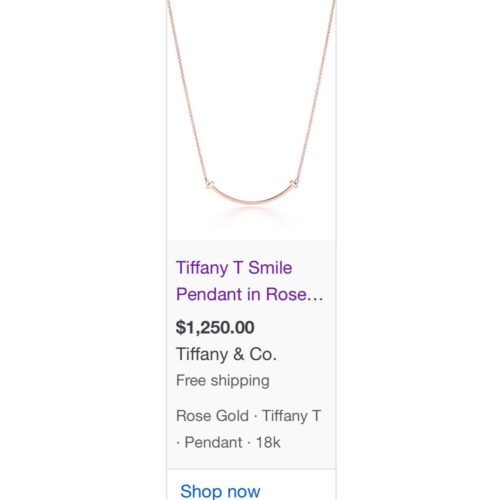This screenshot has height=500, width=500.
Task: Click the left necklace chain strand
Action: 187,90
